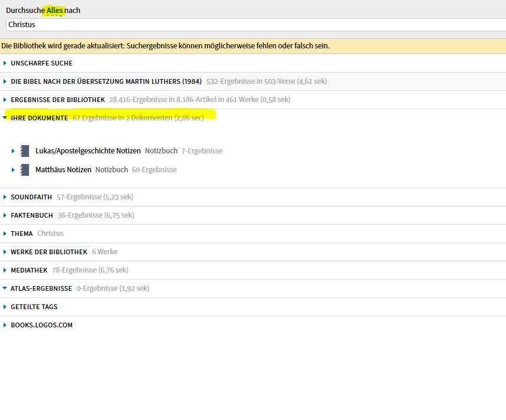The height and width of the screenshot is (420, 506).
Task: Expand the Faktenbuch results section
Action: [x=5, y=215]
